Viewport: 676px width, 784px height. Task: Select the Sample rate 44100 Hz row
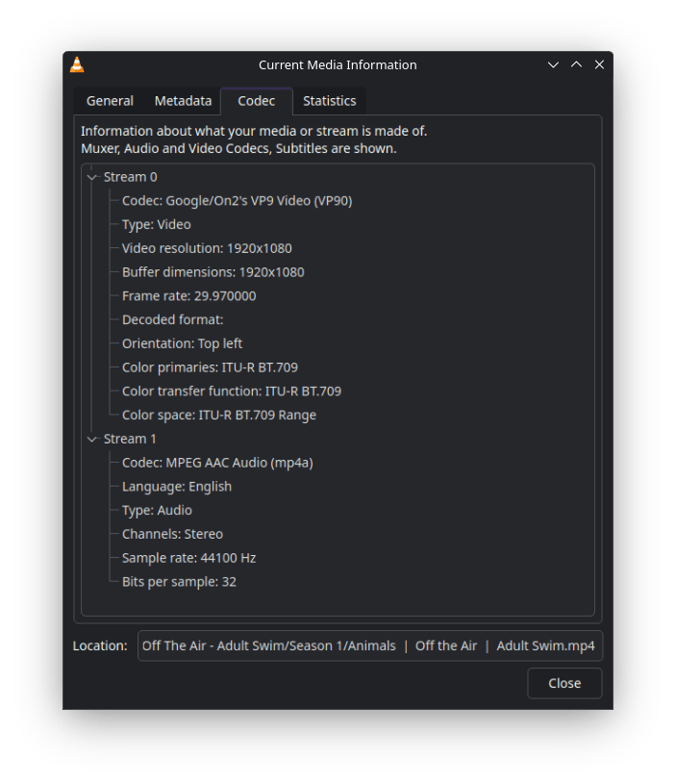pos(188,558)
